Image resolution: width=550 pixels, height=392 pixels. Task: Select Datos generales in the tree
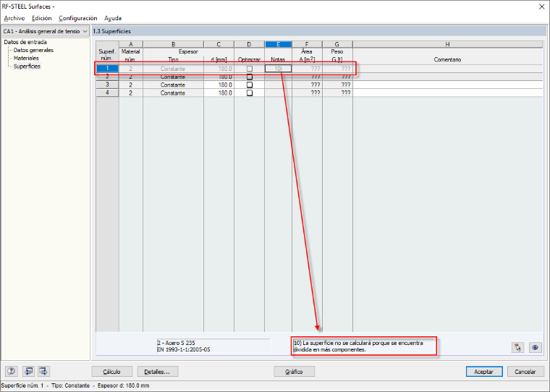[33, 50]
